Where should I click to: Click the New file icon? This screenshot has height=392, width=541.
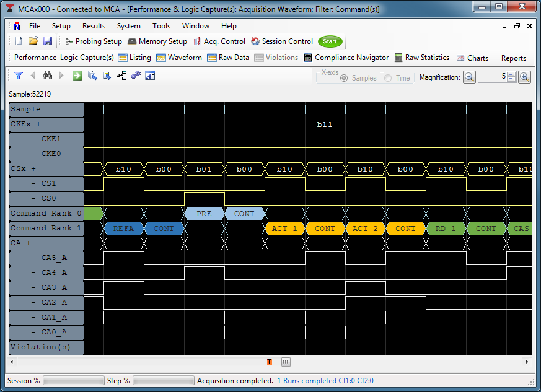[x=19, y=41]
